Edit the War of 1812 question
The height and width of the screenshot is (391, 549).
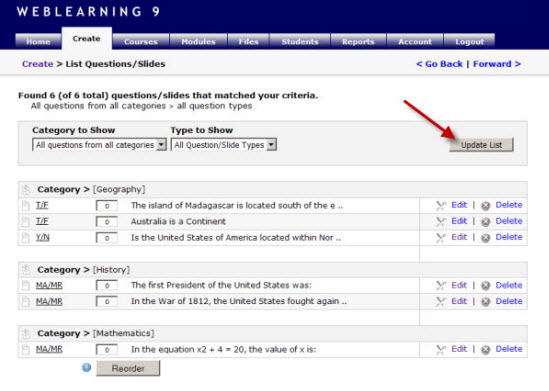459,301
